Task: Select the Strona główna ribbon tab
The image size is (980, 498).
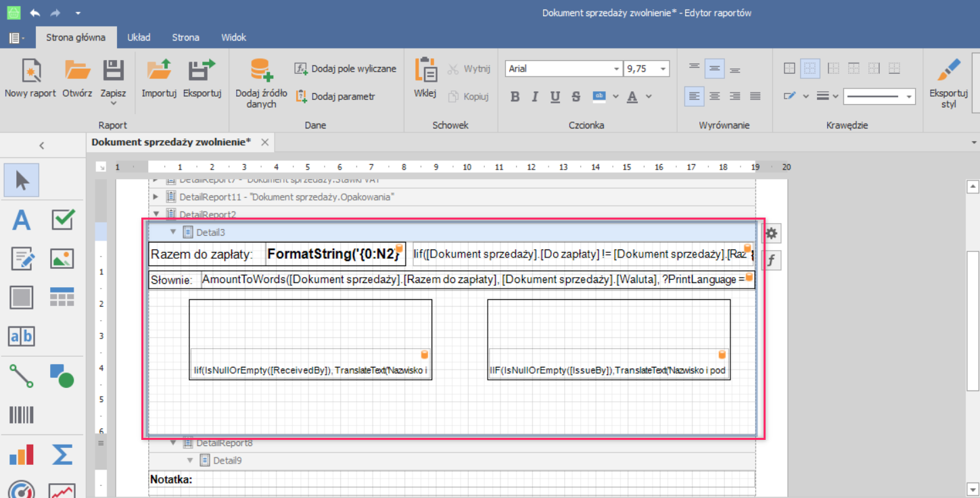Action: click(x=76, y=38)
